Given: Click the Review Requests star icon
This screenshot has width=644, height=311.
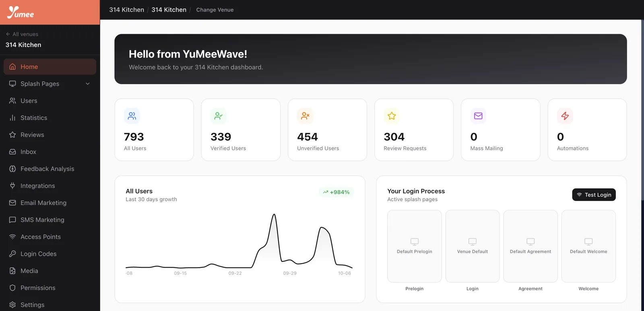Looking at the screenshot, I should (x=392, y=116).
